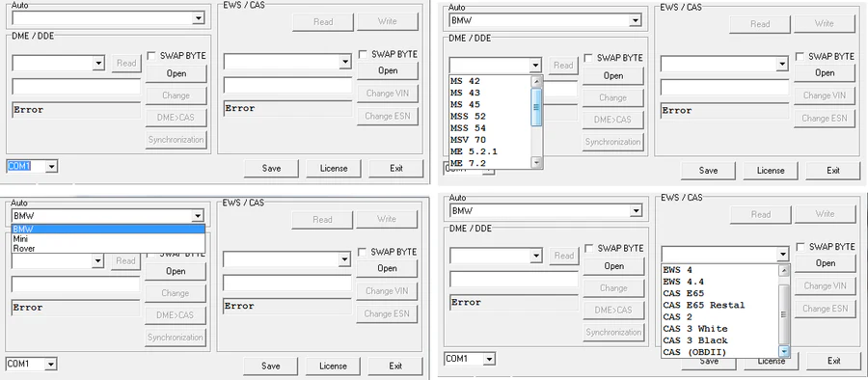Choose the highlighted BMW entry in the Auto list
This screenshot has width=868, height=380.
108,229
